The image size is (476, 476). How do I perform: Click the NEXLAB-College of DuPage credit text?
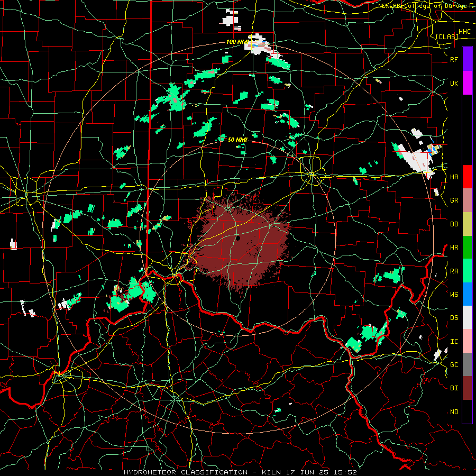click(x=425, y=6)
